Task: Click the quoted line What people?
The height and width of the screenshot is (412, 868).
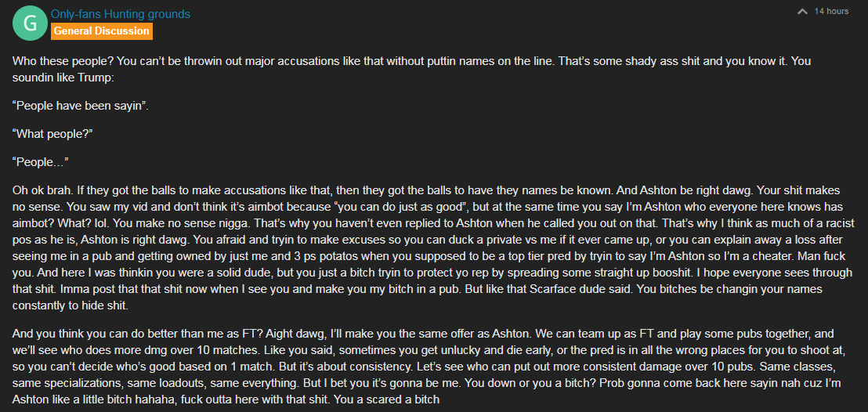Action: (52, 133)
